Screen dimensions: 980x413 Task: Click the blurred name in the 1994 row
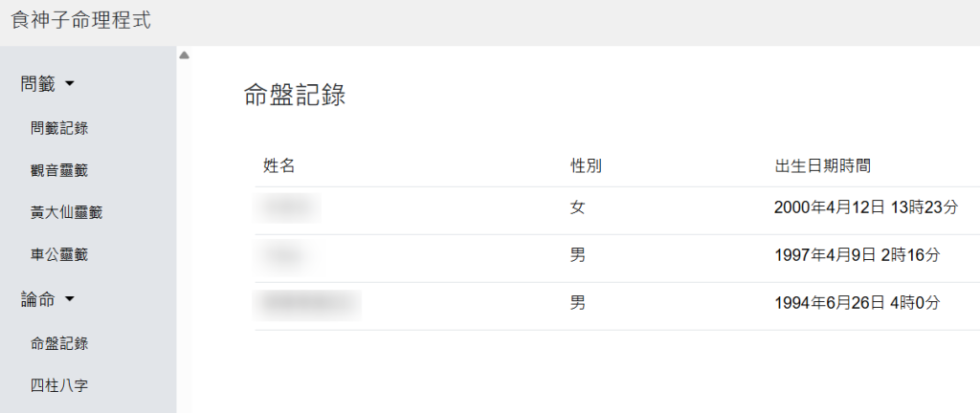tap(306, 303)
